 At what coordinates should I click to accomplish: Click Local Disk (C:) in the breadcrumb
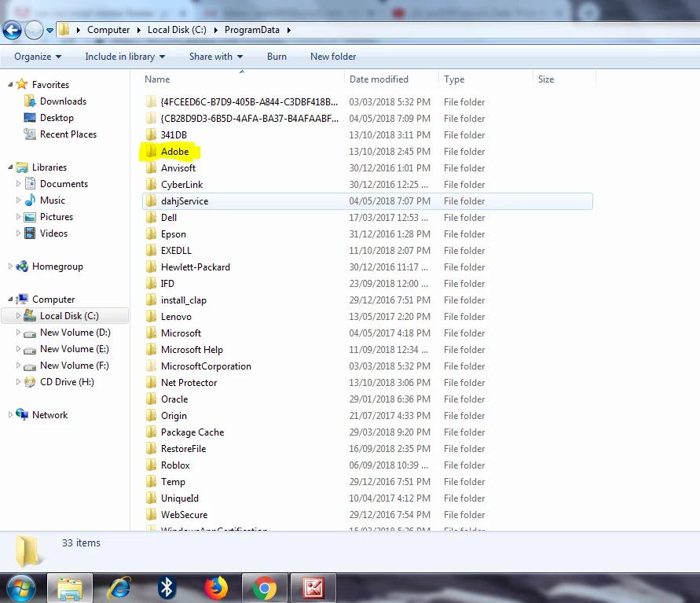pos(177,30)
